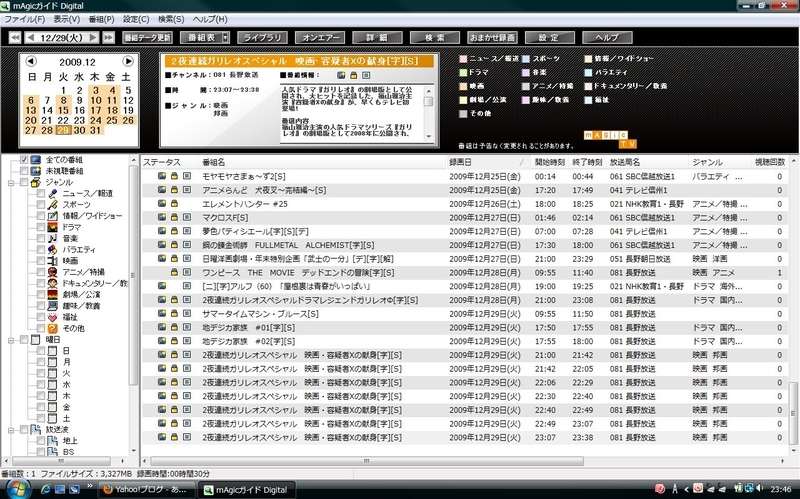
Task: Click the masked hero icon beside アニメ／特撮
Action: pyautogui.click(x=53, y=272)
